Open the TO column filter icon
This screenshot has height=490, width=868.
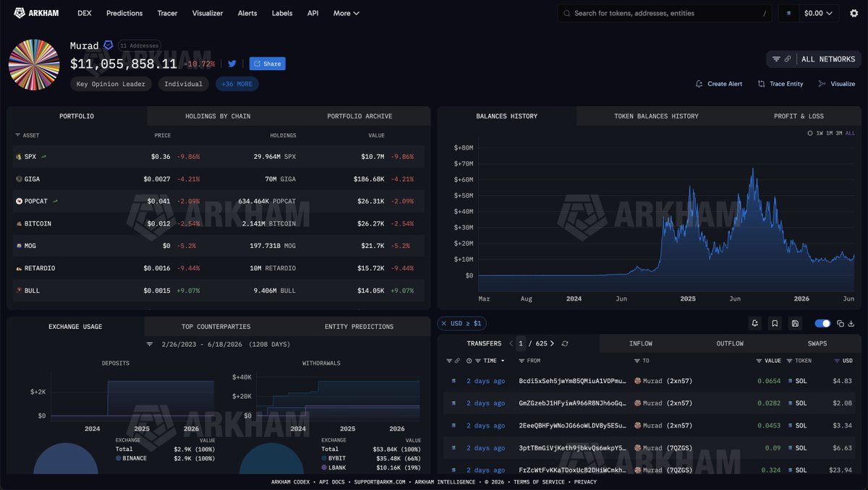click(637, 361)
